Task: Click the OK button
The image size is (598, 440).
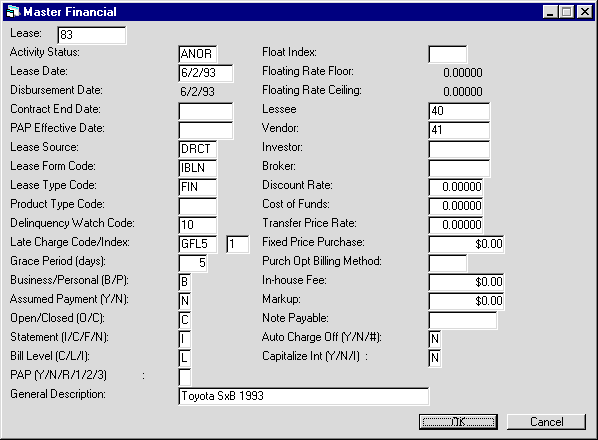Action: coord(458,422)
